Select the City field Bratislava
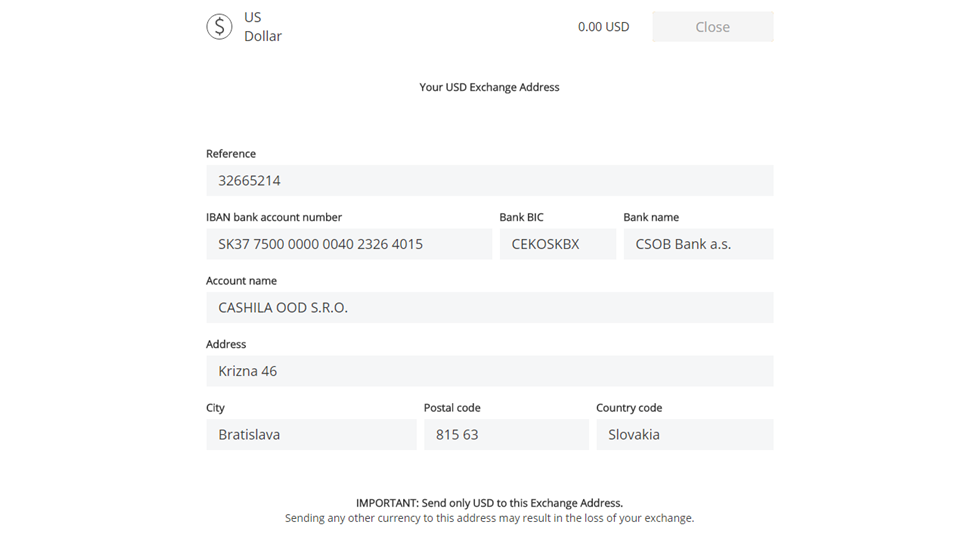The width and height of the screenshot is (962, 540). [311, 434]
